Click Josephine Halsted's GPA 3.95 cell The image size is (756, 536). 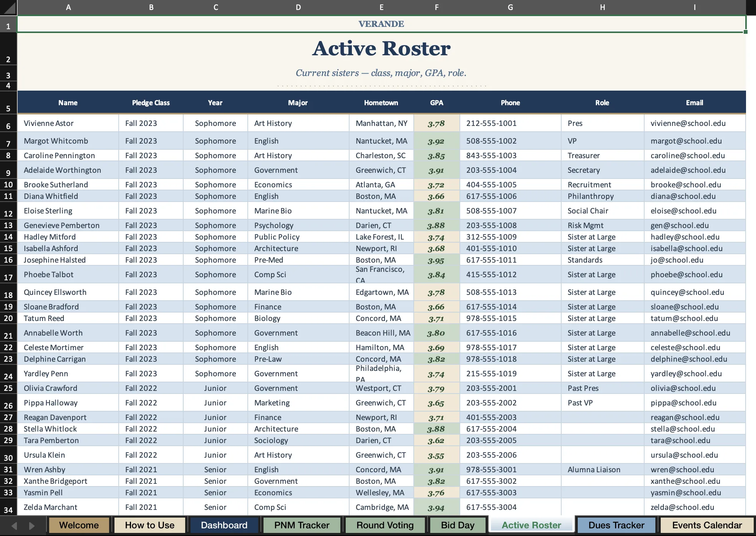tap(437, 260)
